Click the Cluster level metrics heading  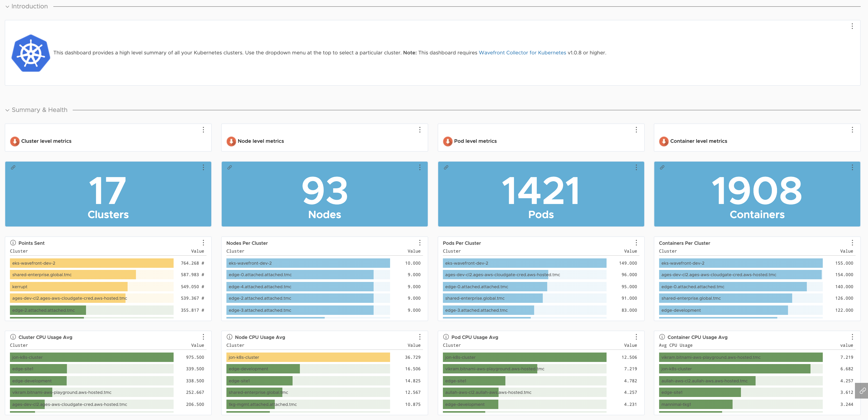point(46,141)
